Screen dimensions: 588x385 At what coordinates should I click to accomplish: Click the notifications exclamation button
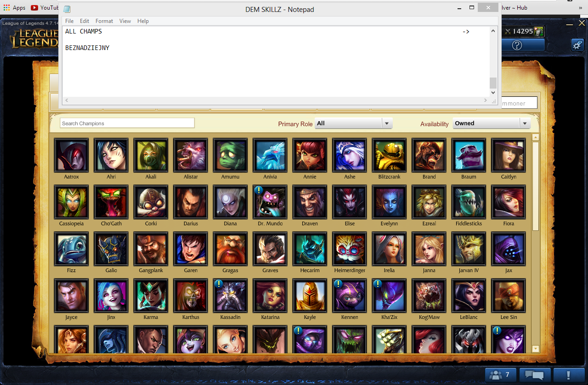point(569,374)
